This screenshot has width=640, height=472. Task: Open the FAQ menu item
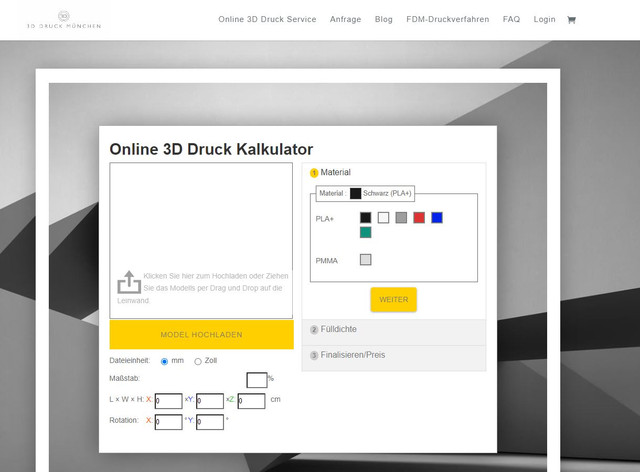coord(511,19)
